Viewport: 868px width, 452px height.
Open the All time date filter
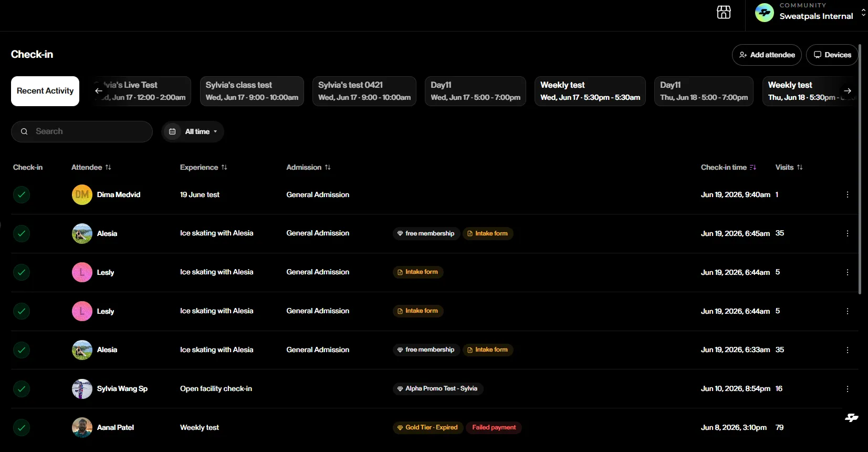(193, 131)
